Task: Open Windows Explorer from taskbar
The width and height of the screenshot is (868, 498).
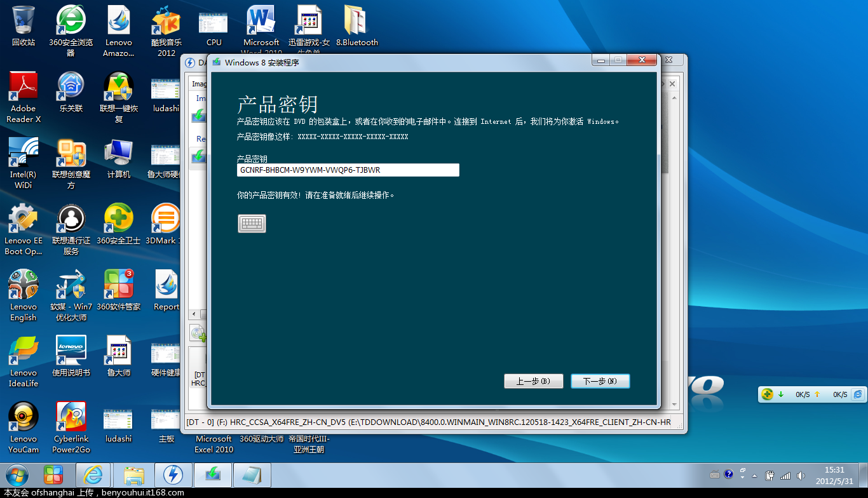Action: pyautogui.click(x=133, y=475)
